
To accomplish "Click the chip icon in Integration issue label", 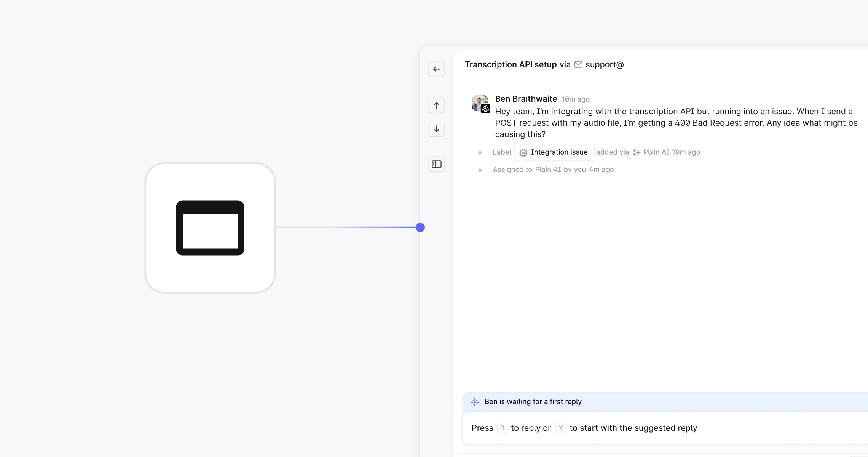I will 523,153.
